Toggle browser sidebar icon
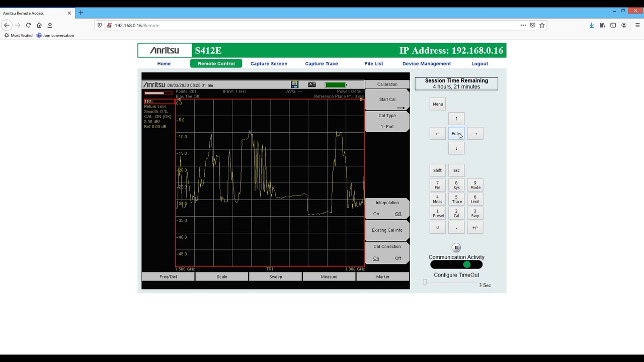Screen dimensions: 644x362 tap(613, 25)
